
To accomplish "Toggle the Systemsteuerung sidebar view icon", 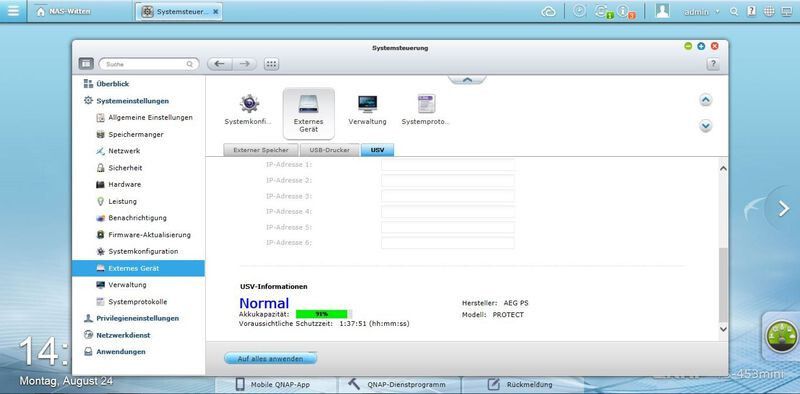I will (86, 64).
